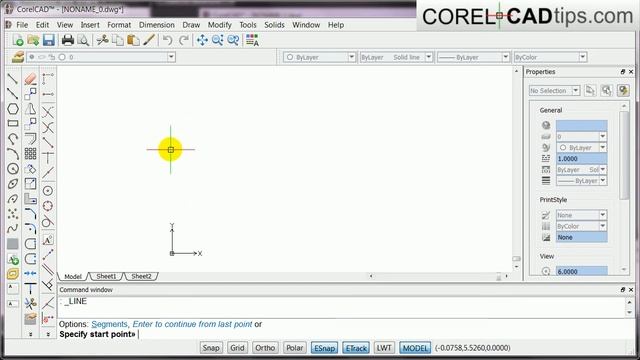Click the View 6.0000 value field
Viewport: 640px width, 360px height.
(582, 271)
